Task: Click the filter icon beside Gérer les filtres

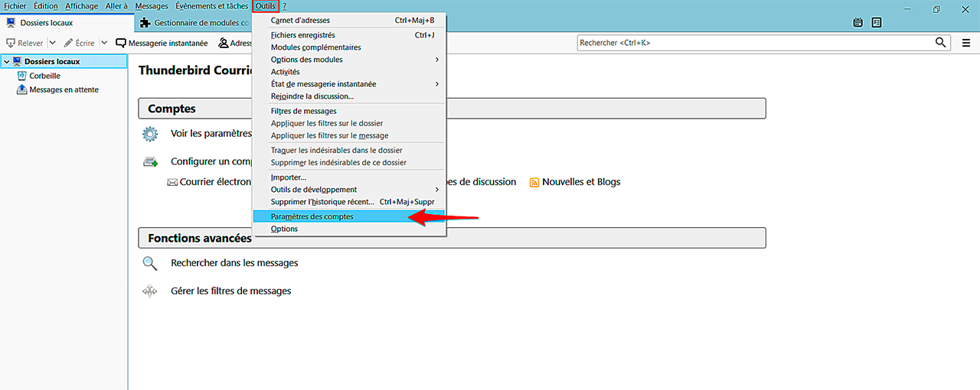Action: click(x=149, y=291)
